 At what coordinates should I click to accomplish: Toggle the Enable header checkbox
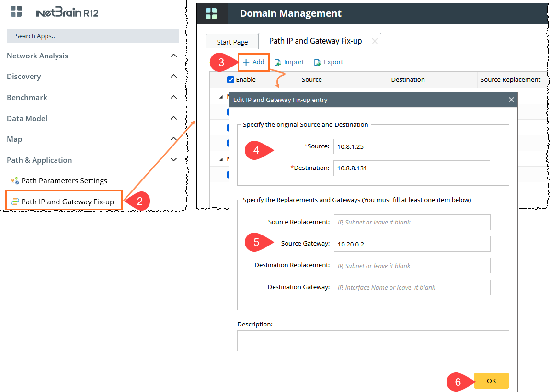(x=231, y=79)
